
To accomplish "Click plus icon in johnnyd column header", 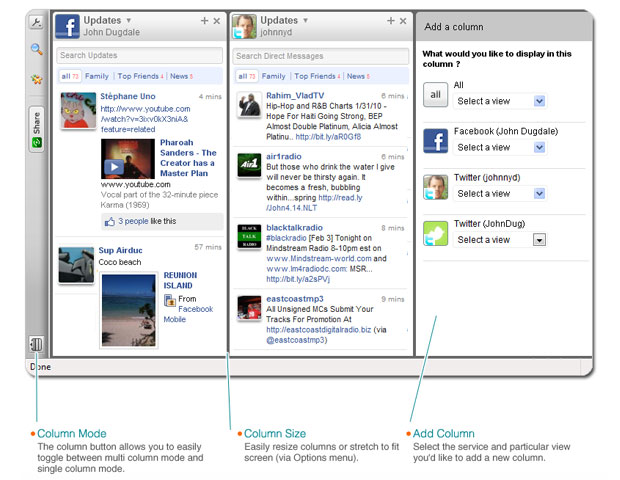I will 391,21.
